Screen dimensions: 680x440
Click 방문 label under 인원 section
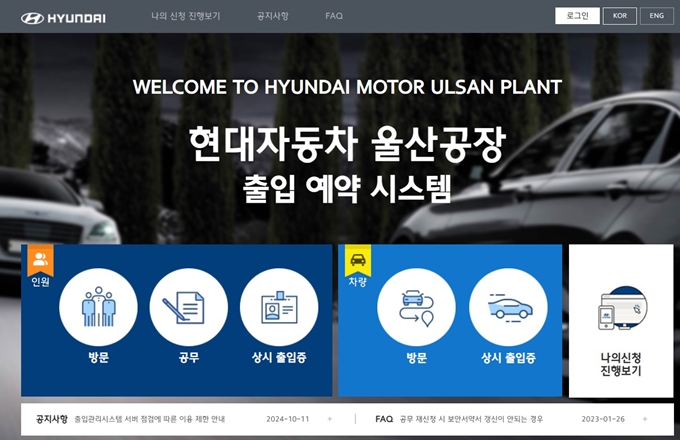[x=98, y=358]
